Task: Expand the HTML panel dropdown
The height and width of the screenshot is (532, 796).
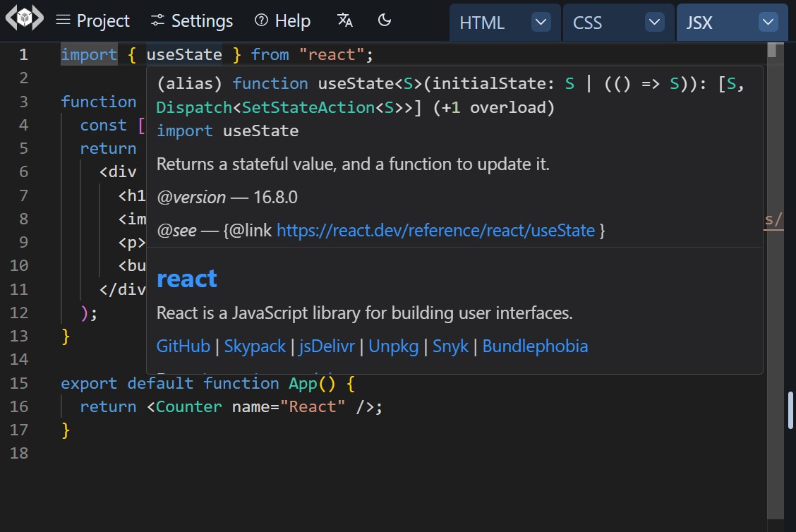Action: pos(541,23)
